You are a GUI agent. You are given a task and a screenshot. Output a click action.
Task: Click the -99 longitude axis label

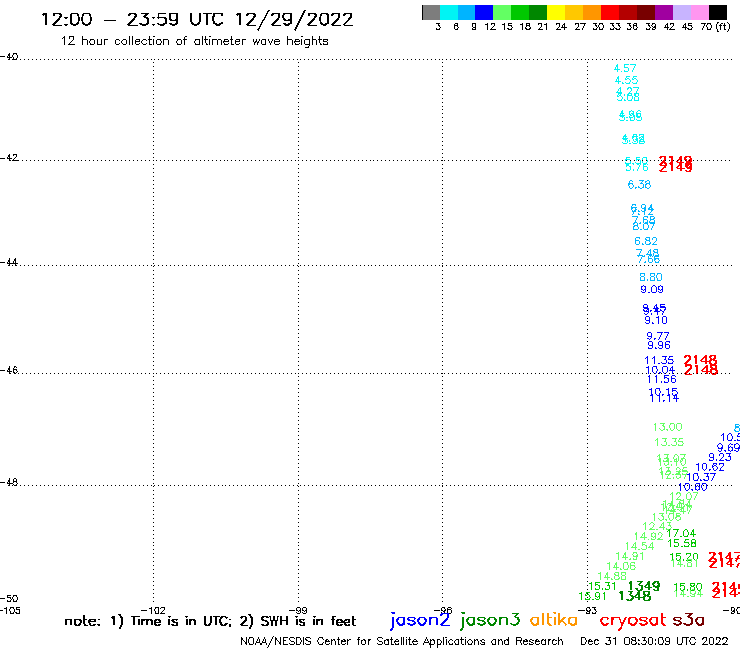pos(298,610)
